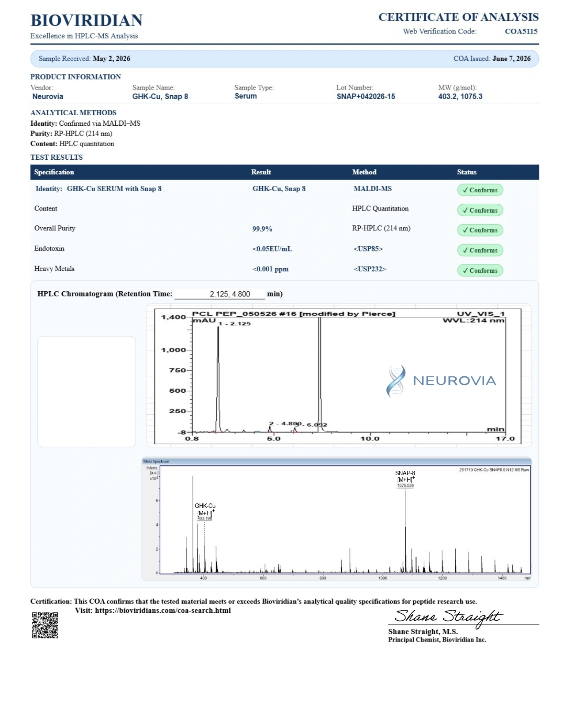Click Conforms badge in Heavy Metals row

(x=480, y=270)
